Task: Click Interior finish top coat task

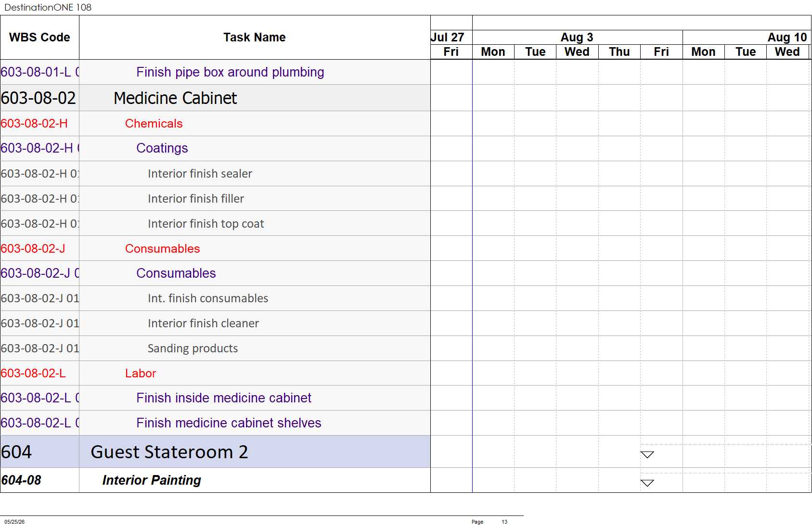Action: (x=206, y=224)
